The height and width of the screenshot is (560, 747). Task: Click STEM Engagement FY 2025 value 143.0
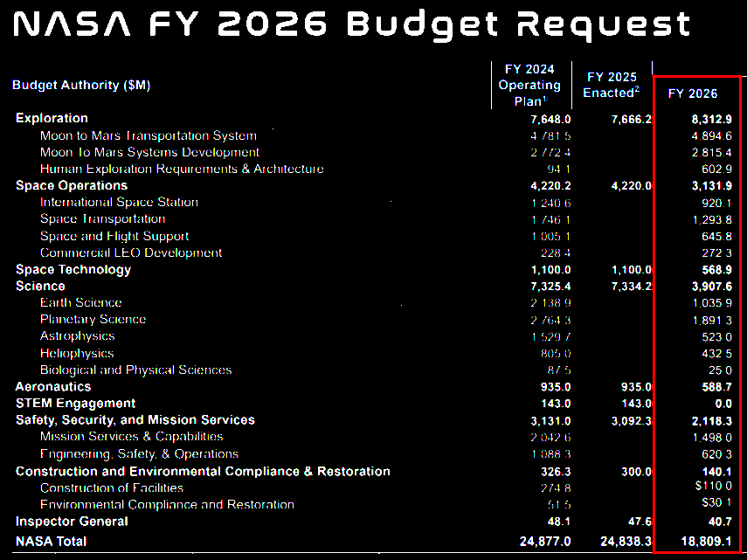[x=636, y=404]
